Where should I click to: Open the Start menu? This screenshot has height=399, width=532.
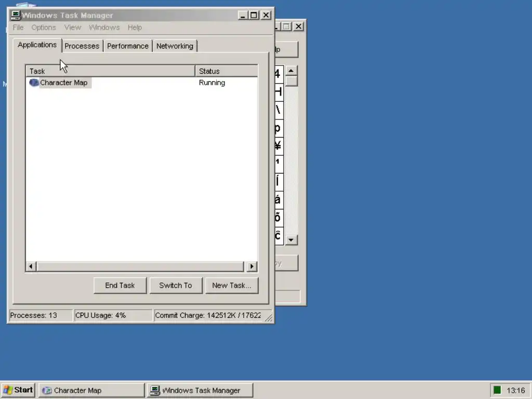tap(18, 390)
